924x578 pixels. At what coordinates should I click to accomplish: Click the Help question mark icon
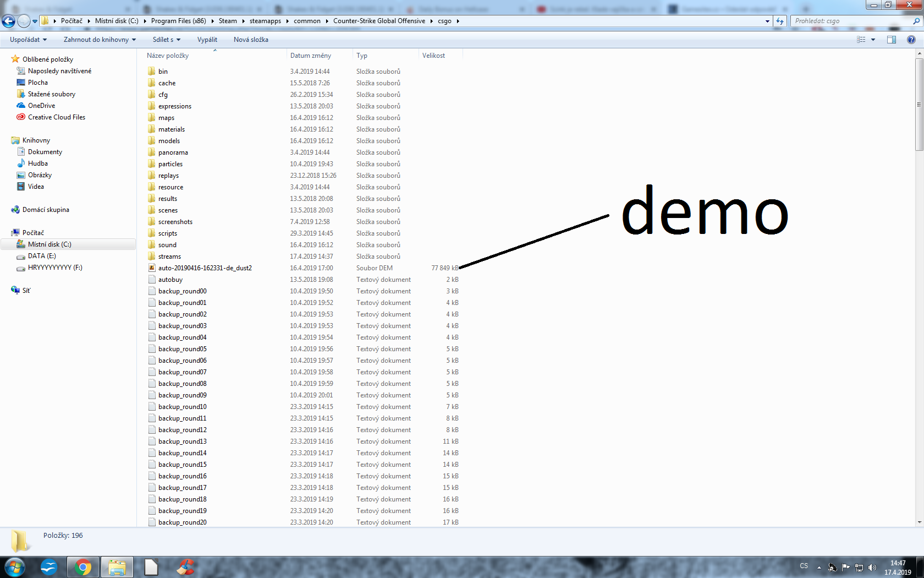click(911, 40)
